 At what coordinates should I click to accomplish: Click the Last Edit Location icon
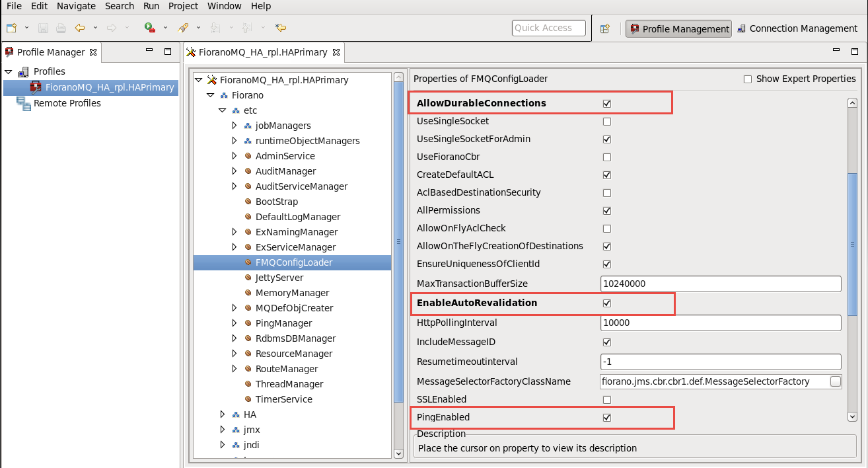click(x=281, y=28)
